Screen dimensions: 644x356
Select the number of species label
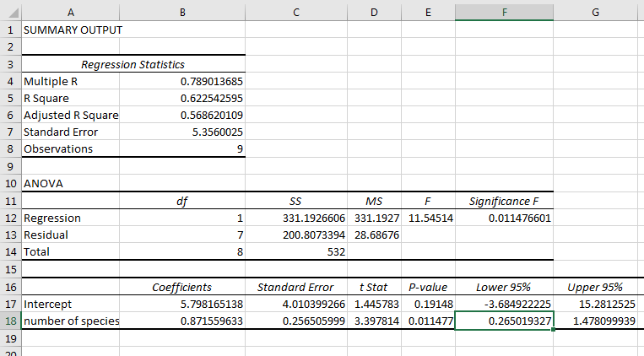tap(71, 321)
